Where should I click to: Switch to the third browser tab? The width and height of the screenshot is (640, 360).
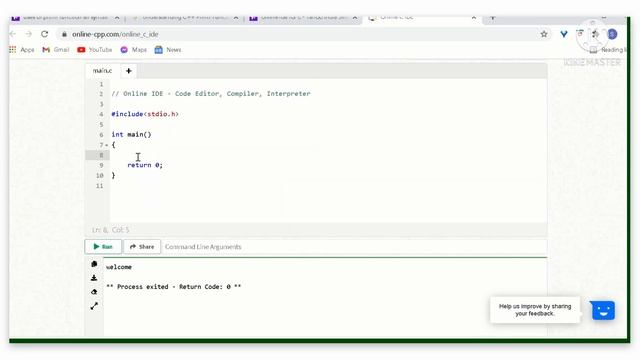pyautogui.click(x=301, y=18)
